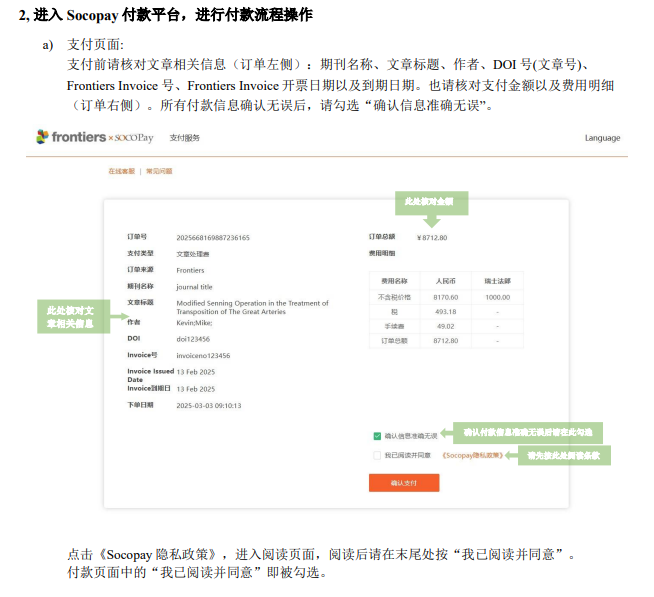The width and height of the screenshot is (654, 597).
Task: Click the 8170.60 table cell
Action: [445, 297]
